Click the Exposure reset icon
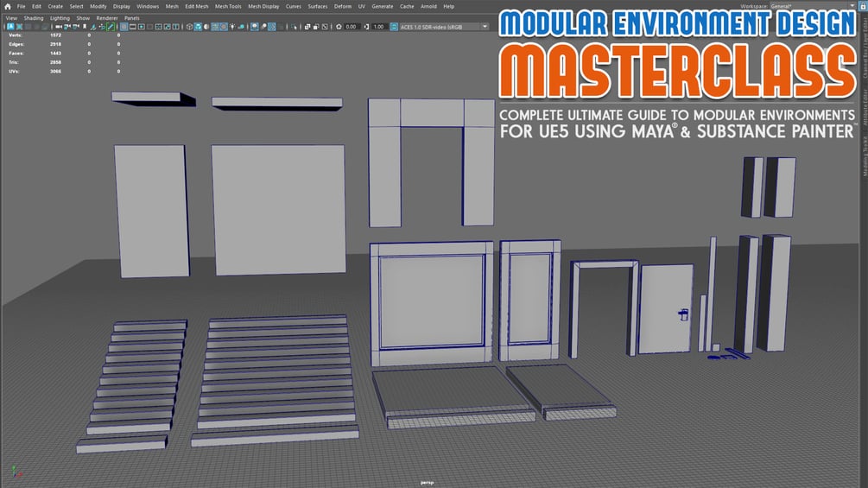The width and height of the screenshot is (868, 488). click(339, 27)
